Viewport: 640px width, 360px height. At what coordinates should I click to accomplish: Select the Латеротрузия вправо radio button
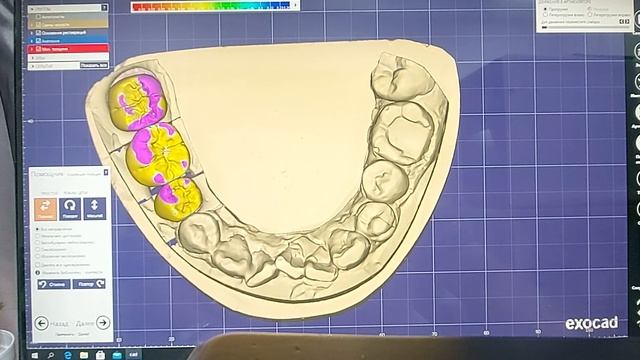tap(590, 15)
